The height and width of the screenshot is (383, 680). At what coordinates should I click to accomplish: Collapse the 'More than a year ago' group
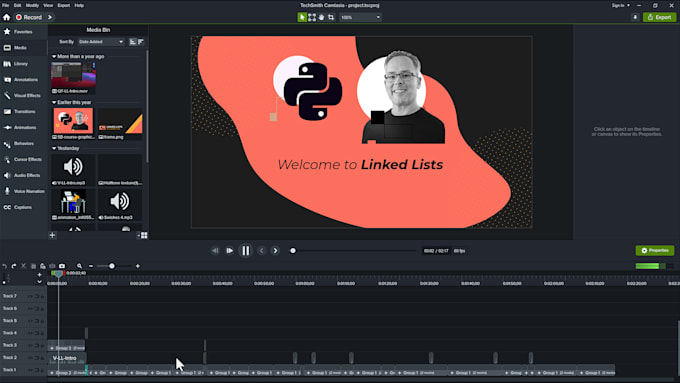pos(54,56)
